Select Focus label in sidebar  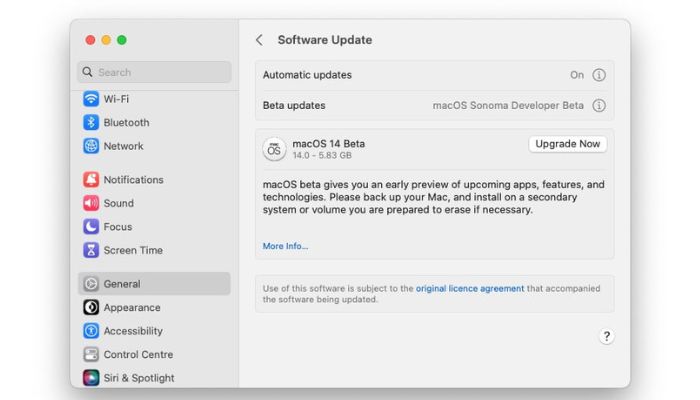click(117, 227)
